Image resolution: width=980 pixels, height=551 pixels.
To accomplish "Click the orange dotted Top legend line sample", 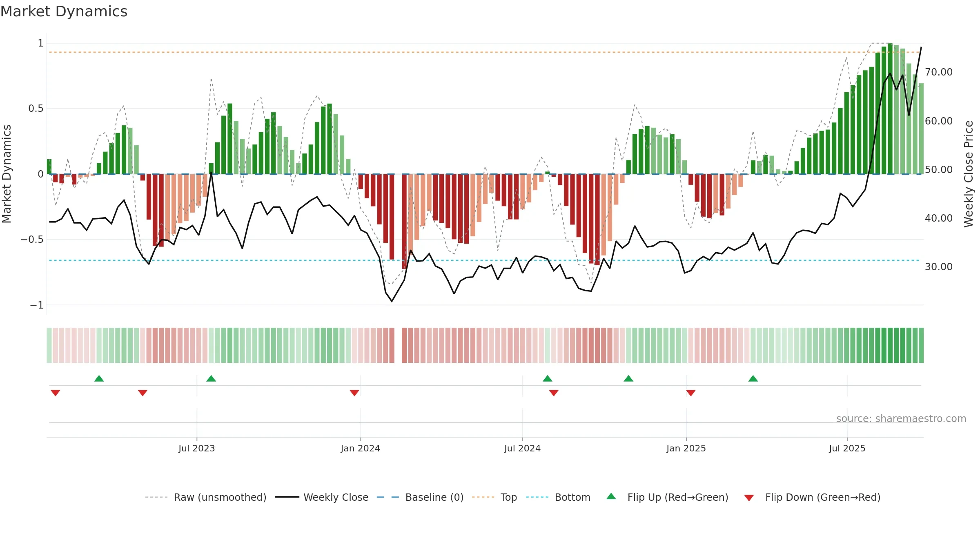I will coord(483,497).
